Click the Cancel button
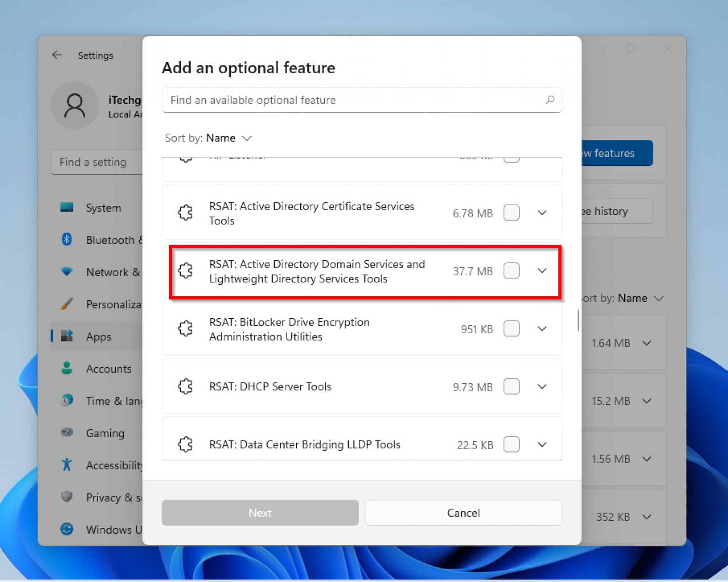Screen dimensions: 728x582 464,513
